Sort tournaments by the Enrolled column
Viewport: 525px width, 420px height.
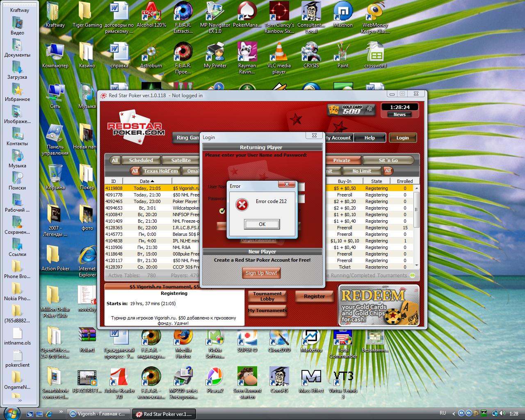coord(405,181)
